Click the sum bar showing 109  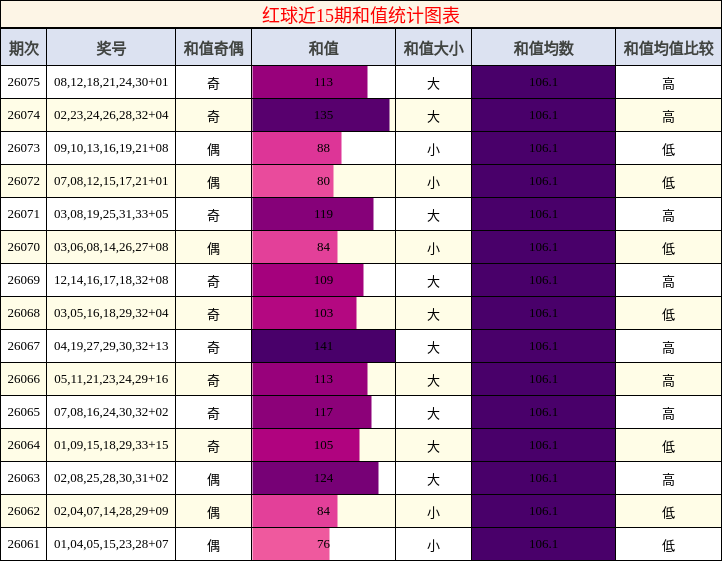(x=308, y=280)
